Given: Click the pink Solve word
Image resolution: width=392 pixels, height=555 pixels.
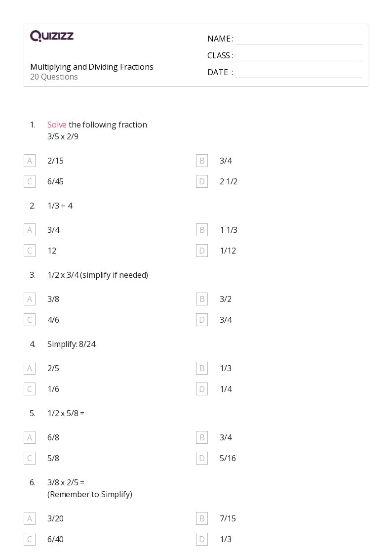Looking at the screenshot, I should coord(57,125).
